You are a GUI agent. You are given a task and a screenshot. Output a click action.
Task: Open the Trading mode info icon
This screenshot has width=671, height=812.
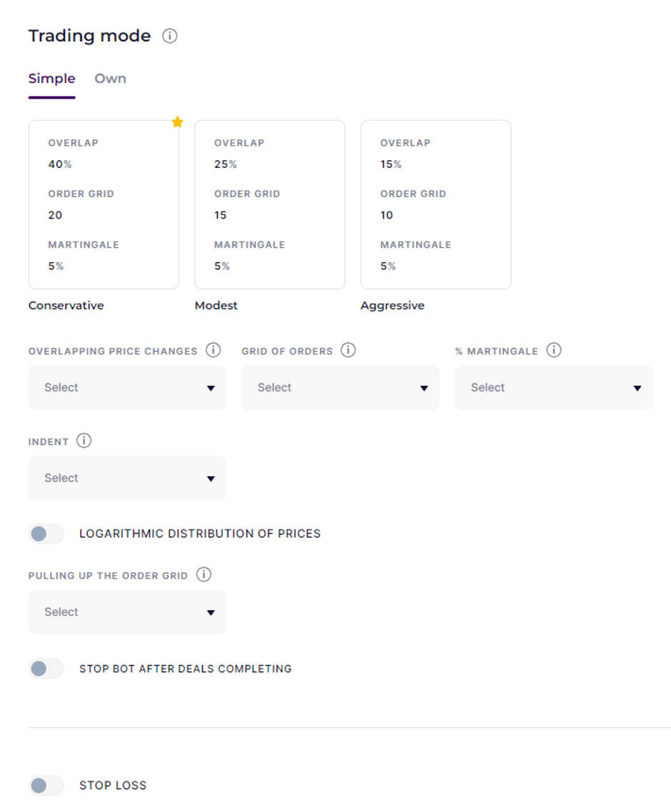click(170, 36)
